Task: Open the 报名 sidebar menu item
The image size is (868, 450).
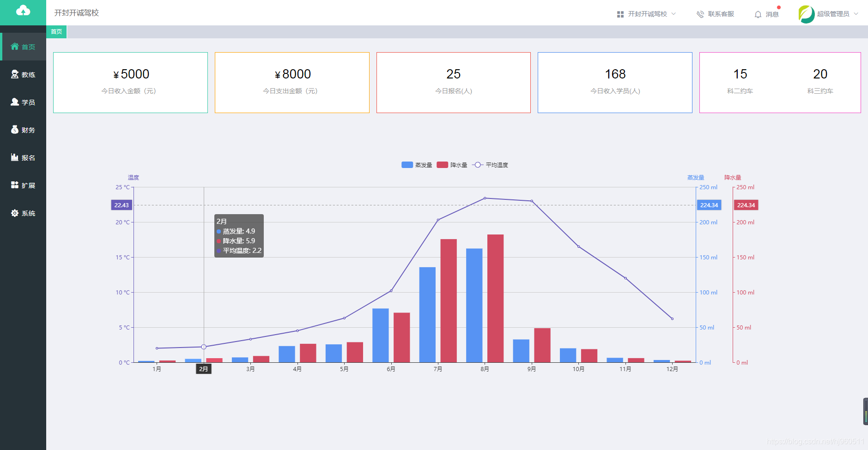Action: click(23, 157)
